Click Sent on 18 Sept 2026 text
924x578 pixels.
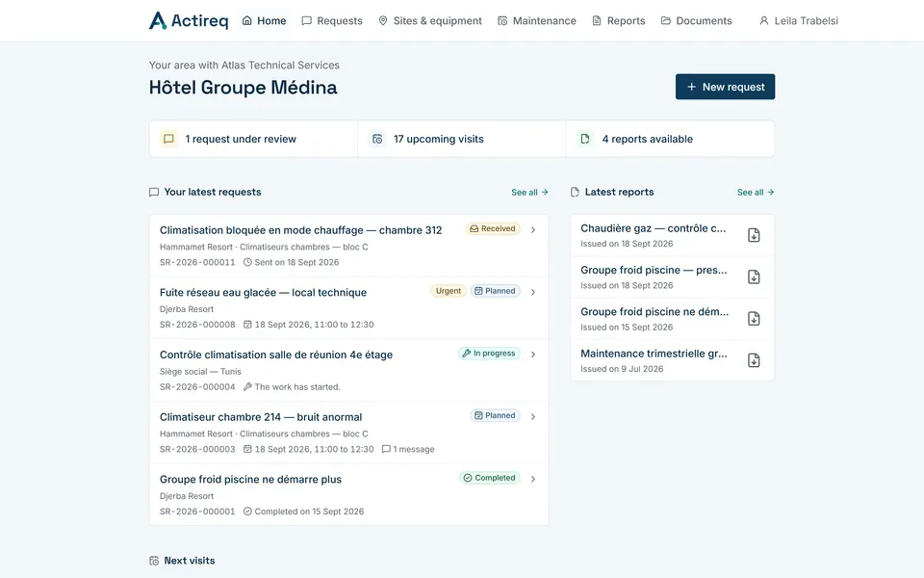coord(296,262)
